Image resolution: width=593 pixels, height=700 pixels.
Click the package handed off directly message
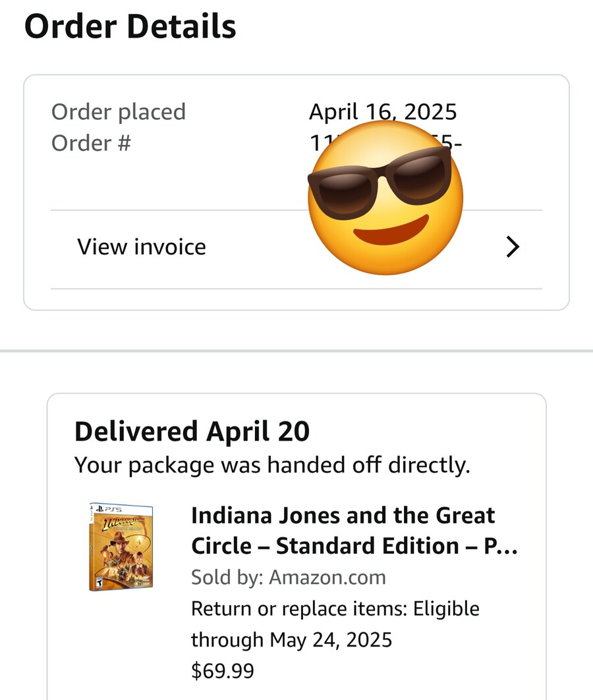point(272,465)
